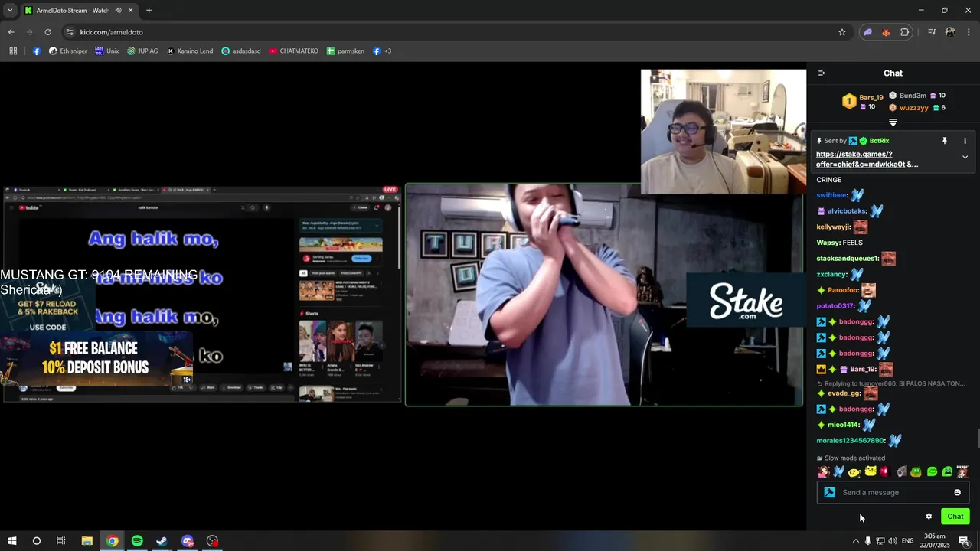This screenshot has width=980, height=551.
Task: Collapse the chat panel using the top-left icon
Action: 822,73
